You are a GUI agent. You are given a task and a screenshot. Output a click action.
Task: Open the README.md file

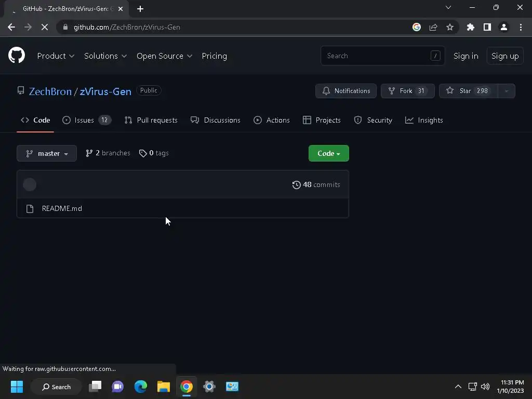coord(62,208)
